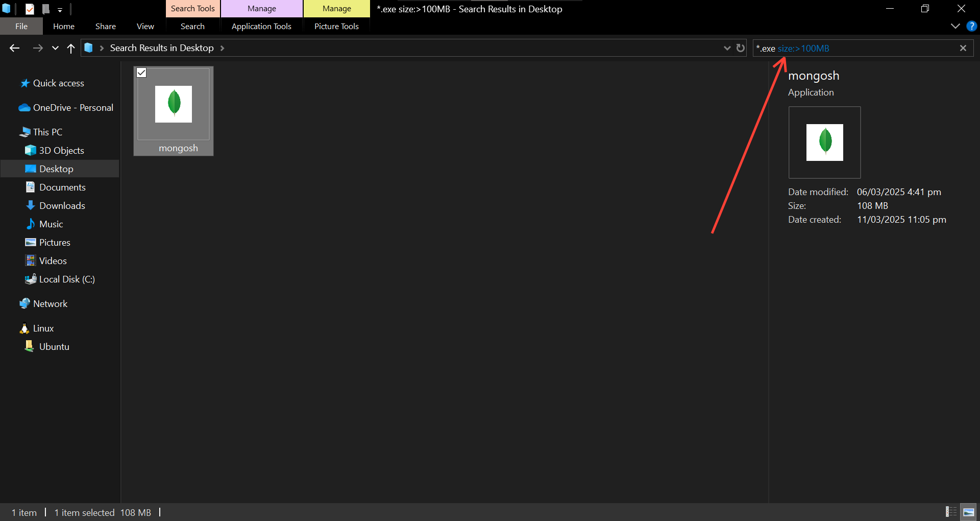Click the Desktop folder icon in sidebar
The image size is (980, 521).
(31, 169)
